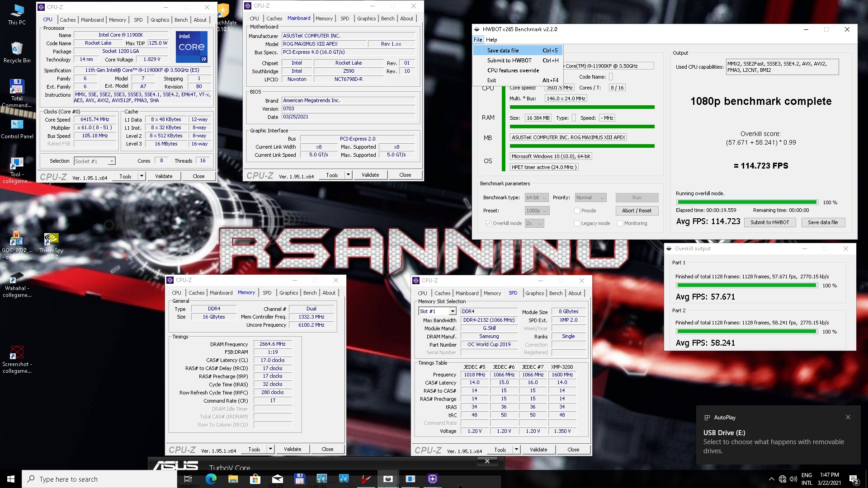Open This PC desktop icon
868x488 pixels.
coord(17,14)
